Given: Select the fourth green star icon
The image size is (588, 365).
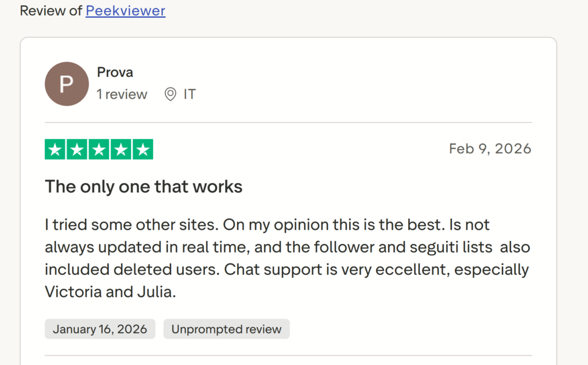Looking at the screenshot, I should pos(121,149).
